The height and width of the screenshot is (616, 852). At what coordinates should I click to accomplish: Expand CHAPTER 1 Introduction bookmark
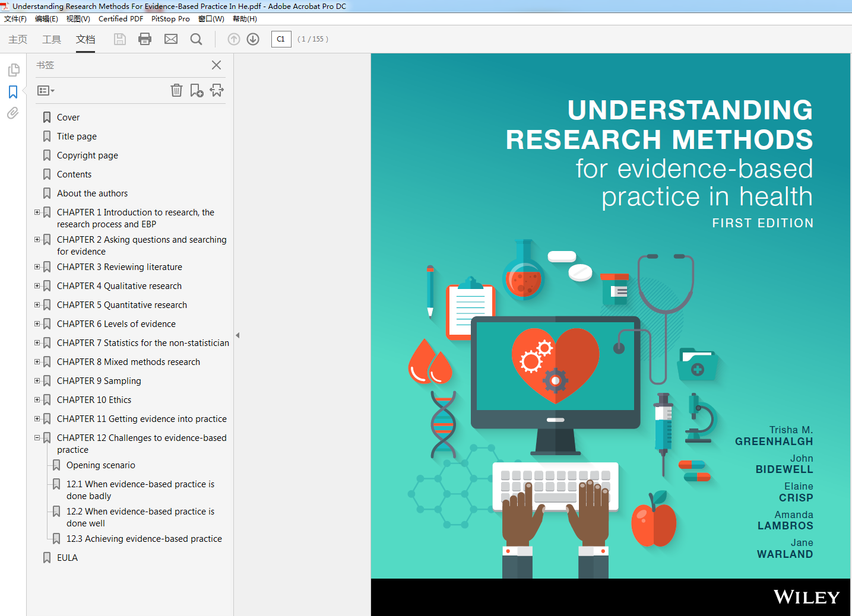pos(37,212)
